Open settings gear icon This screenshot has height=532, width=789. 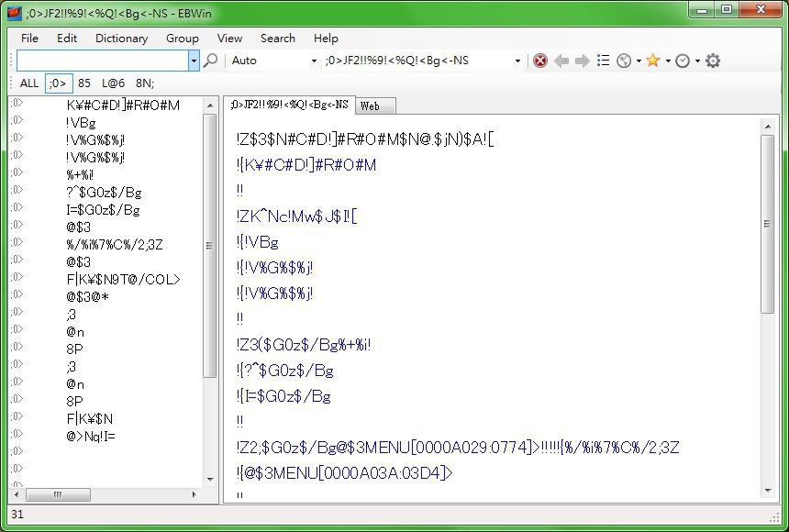point(713,61)
